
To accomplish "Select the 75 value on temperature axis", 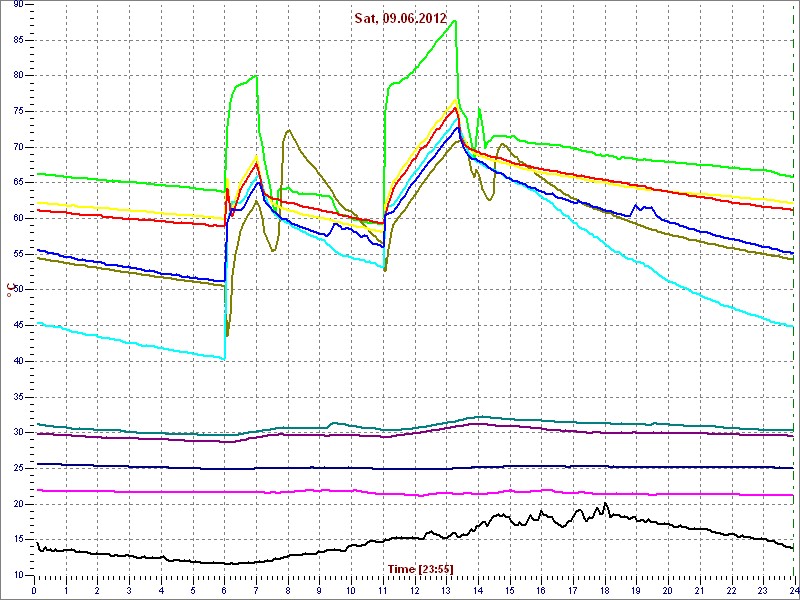I will (19, 111).
